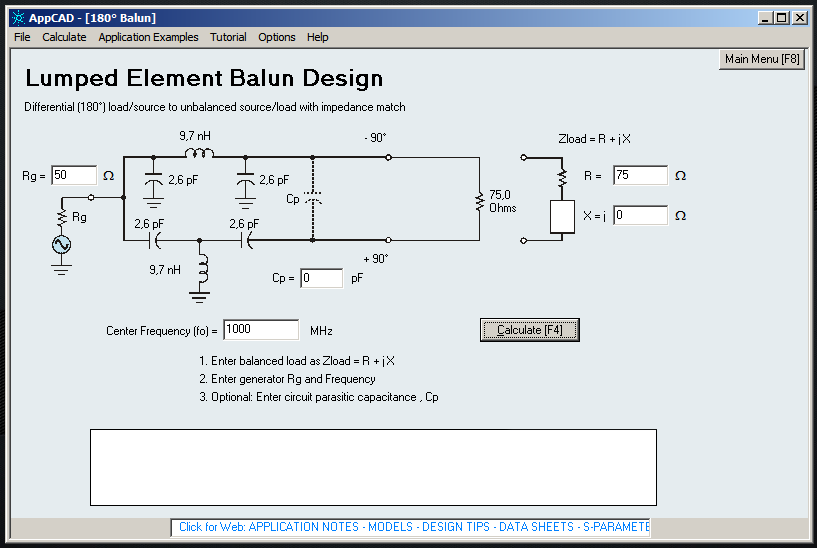
Task: Click the 75,0 Ohms load resistor symbol
Action: [480, 201]
